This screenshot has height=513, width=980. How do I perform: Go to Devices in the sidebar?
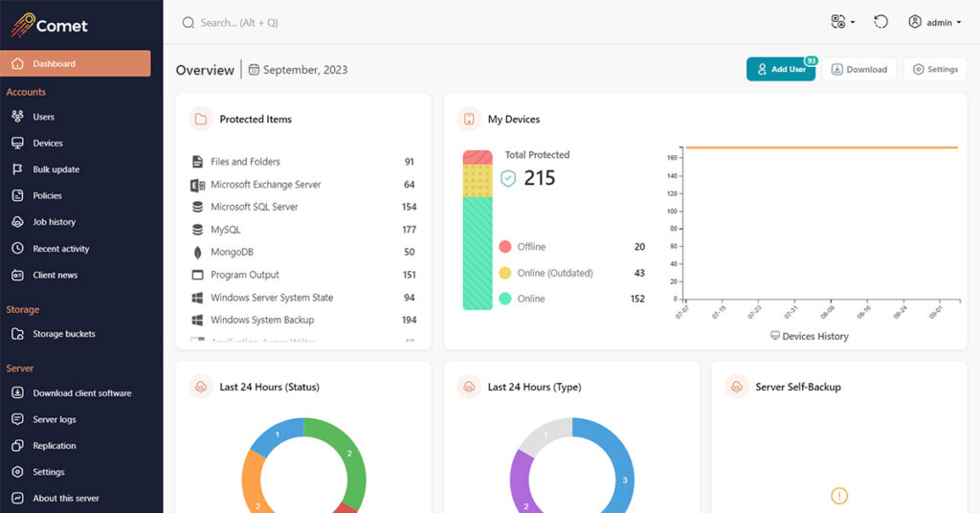pos(47,144)
